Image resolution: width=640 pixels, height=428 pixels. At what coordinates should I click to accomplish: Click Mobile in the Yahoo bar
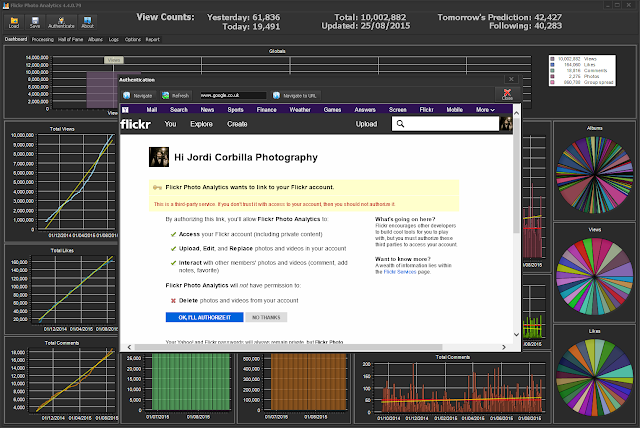tap(455, 110)
